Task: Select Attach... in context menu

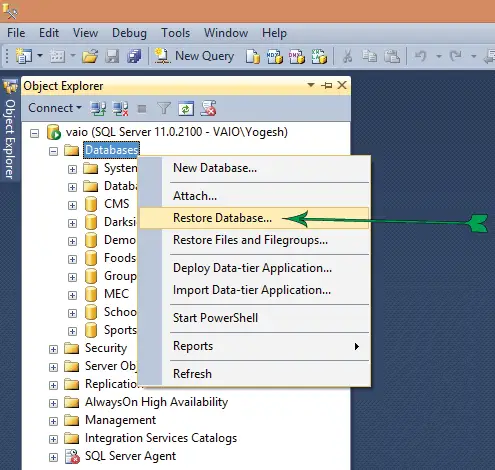Action: (254, 196)
